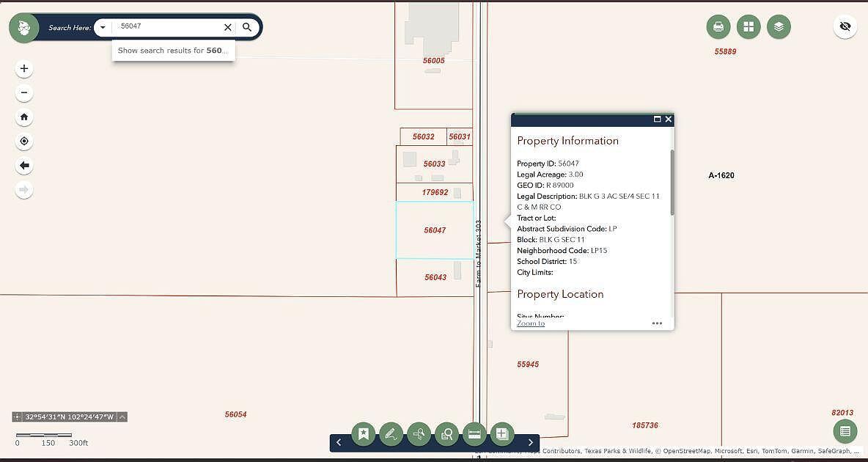868x462 pixels.
Task: Open the layer list
Action: coord(779,26)
